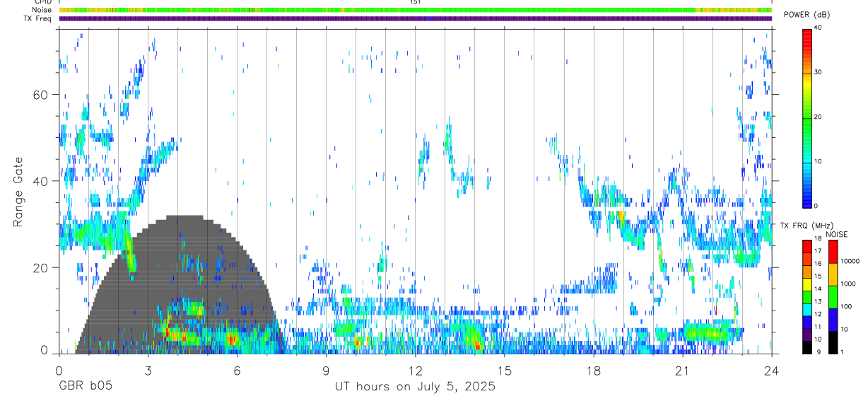Click TX frequency scale value '13'
The height and width of the screenshot is (401, 868).
pyautogui.click(x=818, y=302)
